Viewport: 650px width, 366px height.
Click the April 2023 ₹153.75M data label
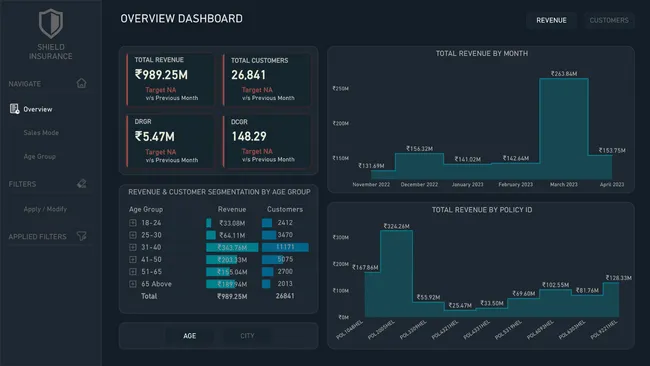[612, 150]
